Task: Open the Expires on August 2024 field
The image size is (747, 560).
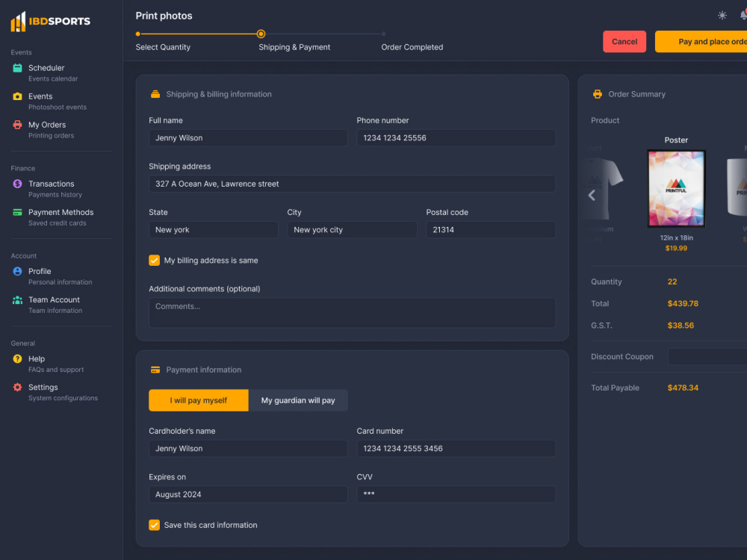Action: [x=248, y=495]
